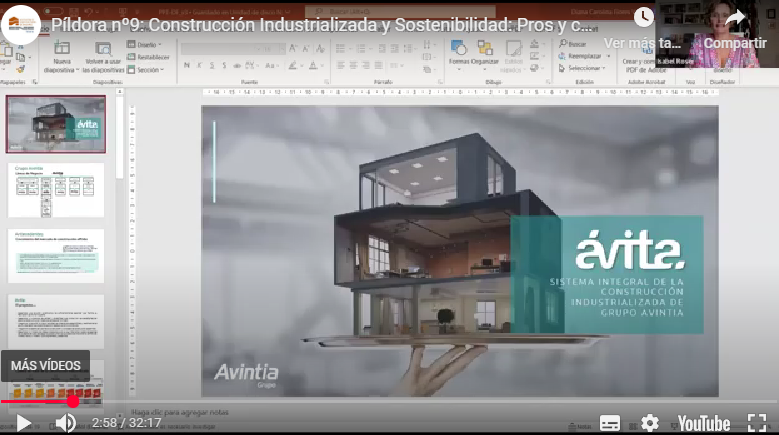
Task: Open the channel avatar icon
Action: pyautogui.click(x=21, y=24)
